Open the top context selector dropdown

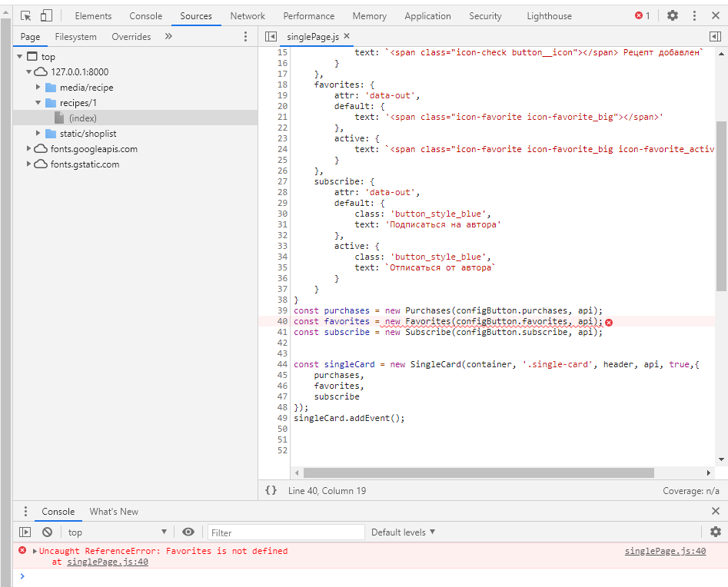coord(117,532)
